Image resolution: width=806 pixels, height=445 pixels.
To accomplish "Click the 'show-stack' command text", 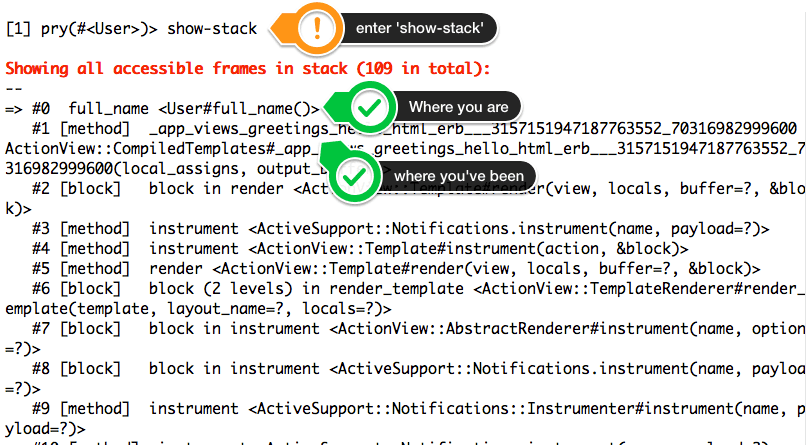I will pos(212,28).
